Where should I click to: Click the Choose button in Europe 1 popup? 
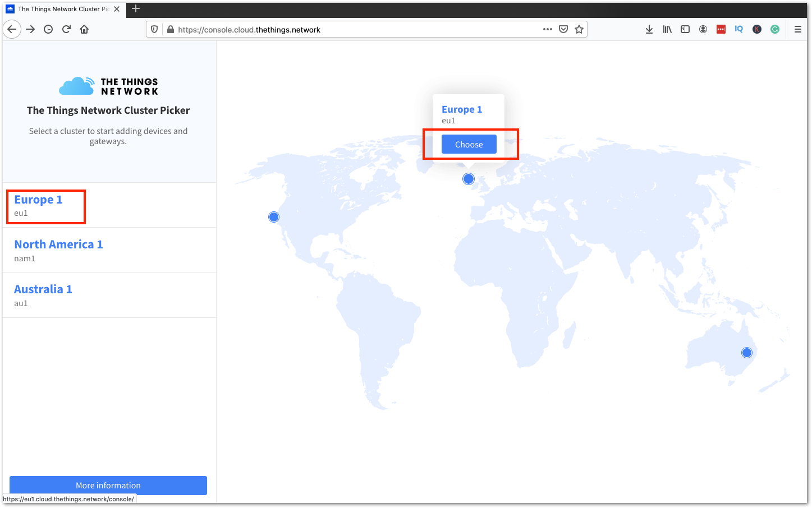(x=469, y=144)
